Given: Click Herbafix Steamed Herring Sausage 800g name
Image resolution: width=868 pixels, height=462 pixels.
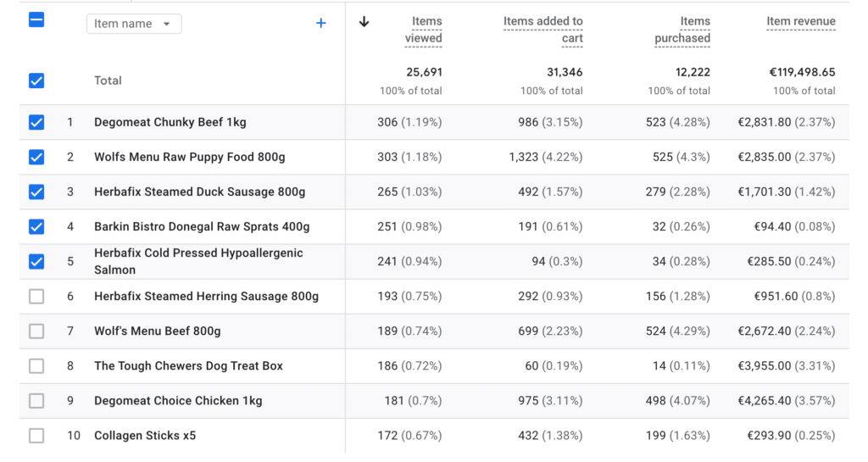Looking at the screenshot, I should (206, 297).
